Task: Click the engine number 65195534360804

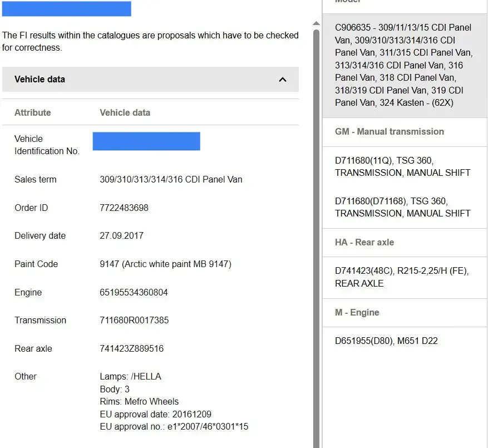Action: pos(134,292)
